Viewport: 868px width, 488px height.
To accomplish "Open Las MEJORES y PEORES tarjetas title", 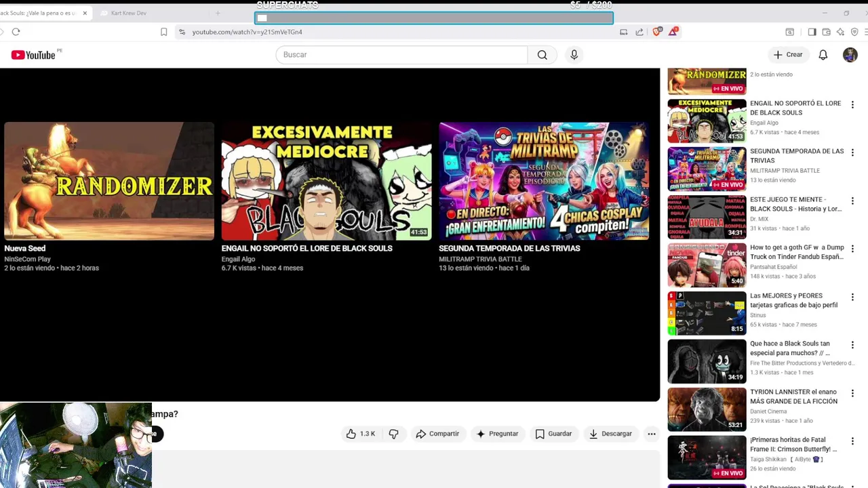I will [793, 300].
